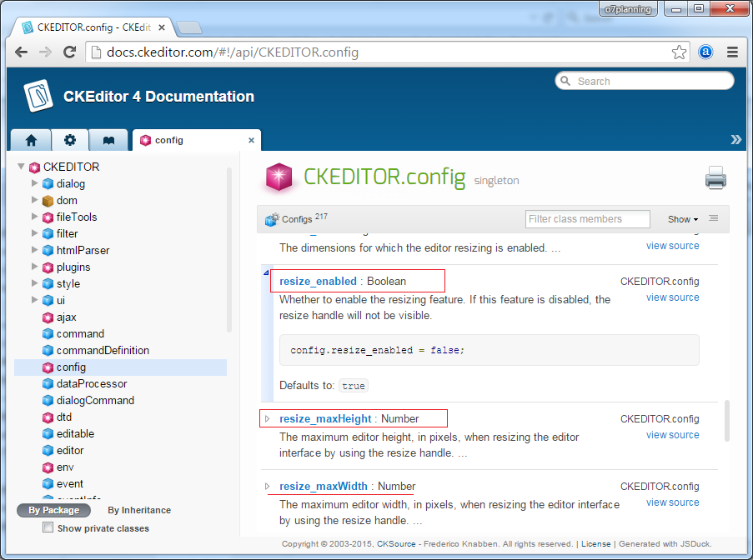Image resolution: width=753 pixels, height=560 pixels.
Task: Click the CKEditor logo in the header
Action: (x=38, y=96)
